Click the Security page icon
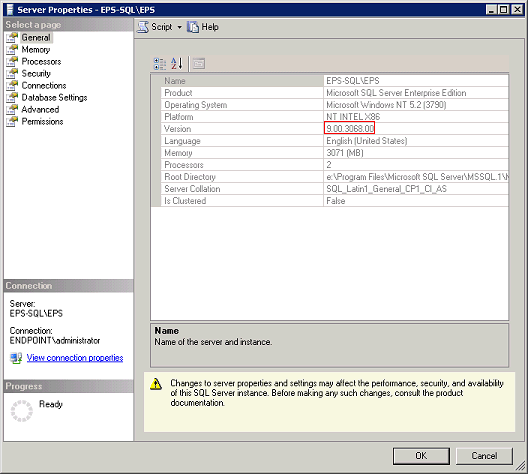528x474 pixels. [x=12, y=73]
